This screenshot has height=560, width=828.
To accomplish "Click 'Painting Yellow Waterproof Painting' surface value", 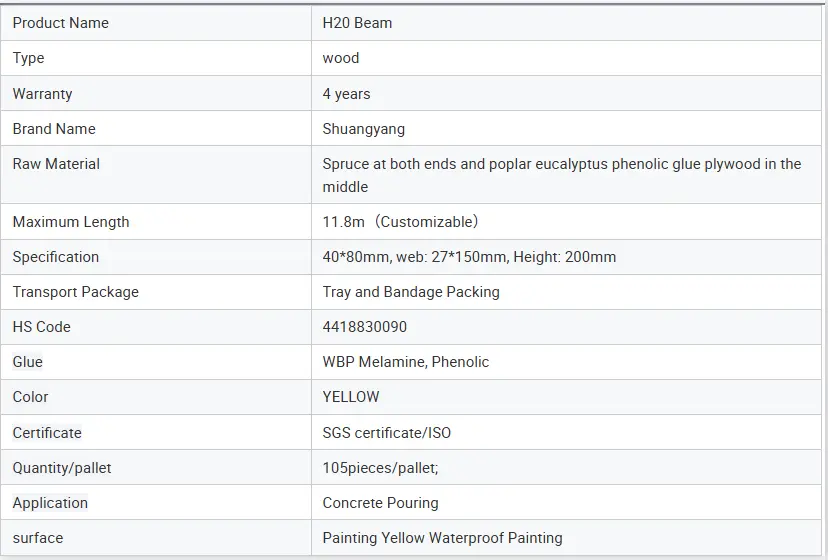I will coord(442,538).
